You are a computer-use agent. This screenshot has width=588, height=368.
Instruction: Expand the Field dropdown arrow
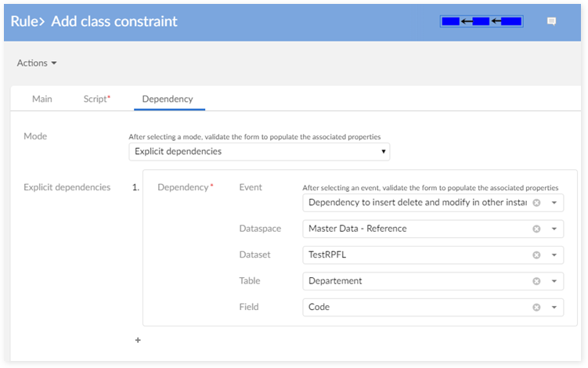point(554,307)
